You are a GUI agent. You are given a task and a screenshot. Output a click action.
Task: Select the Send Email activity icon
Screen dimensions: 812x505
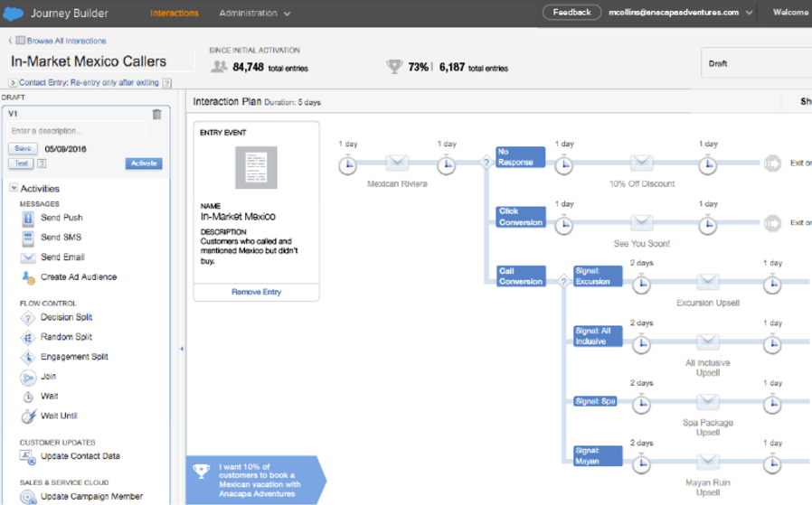(28, 257)
